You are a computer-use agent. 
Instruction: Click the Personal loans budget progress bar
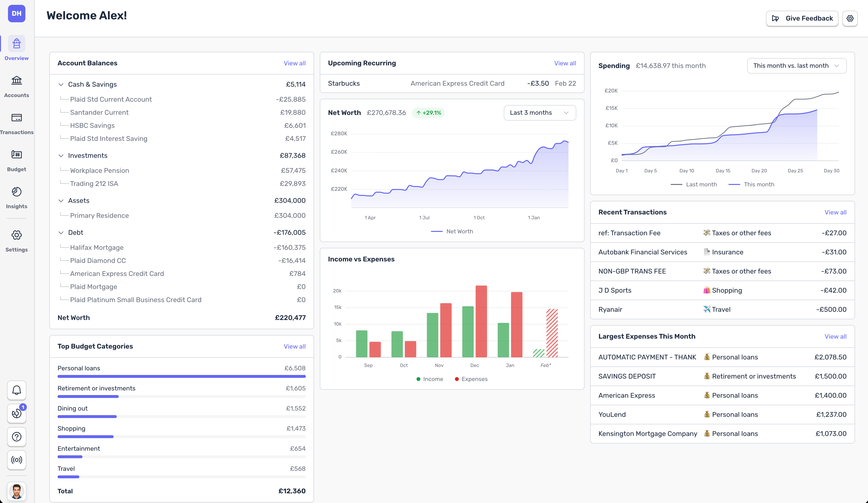(x=182, y=376)
